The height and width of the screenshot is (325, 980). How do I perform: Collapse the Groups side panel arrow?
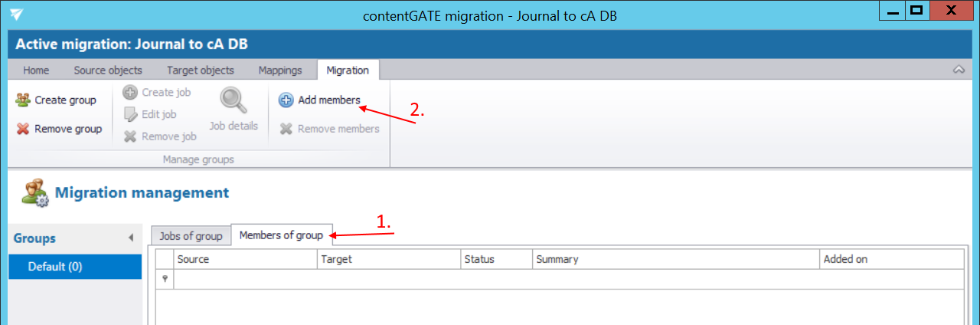pyautogui.click(x=131, y=238)
